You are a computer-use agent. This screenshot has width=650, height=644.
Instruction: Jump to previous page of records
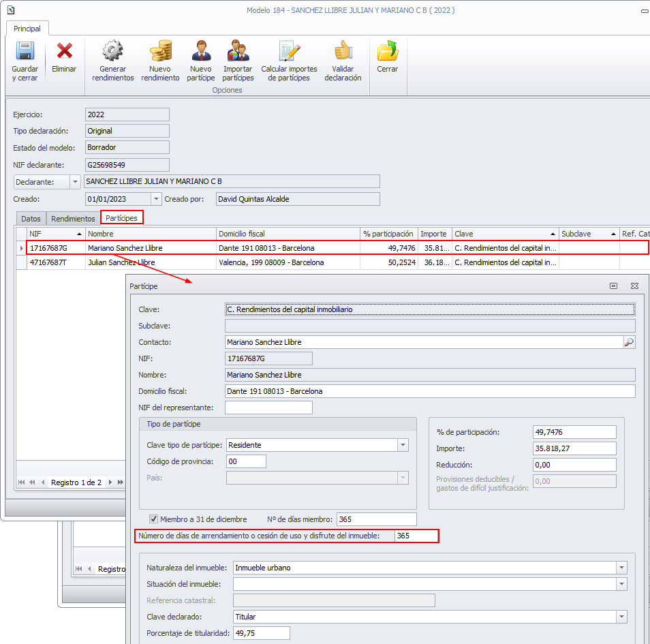pyautogui.click(x=32, y=482)
